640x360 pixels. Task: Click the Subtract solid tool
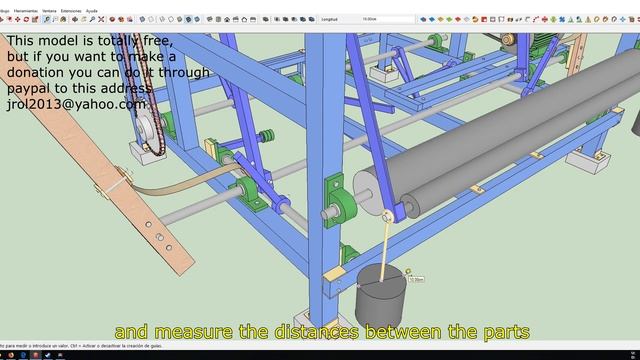(294, 19)
